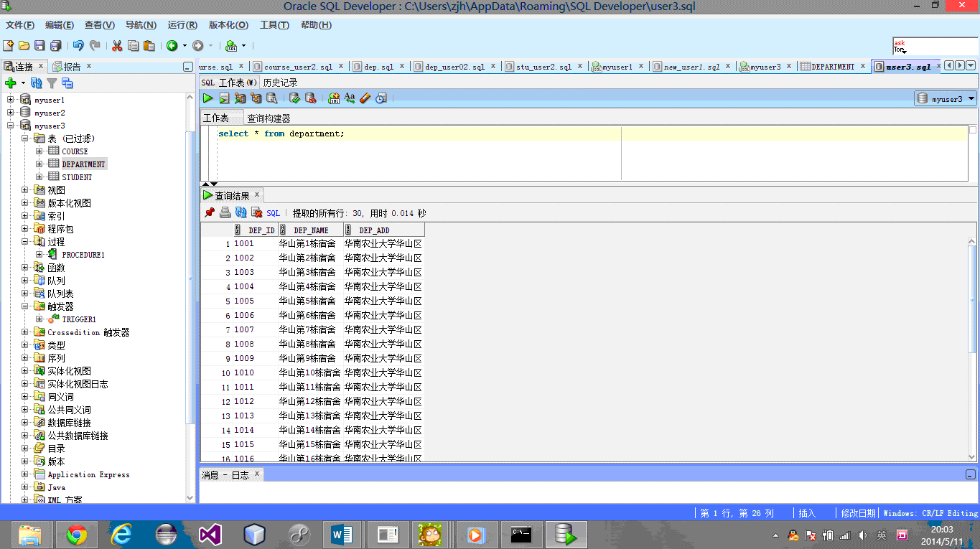The height and width of the screenshot is (549, 980).
Task: Click the ask Tom search field
Action: (x=935, y=47)
